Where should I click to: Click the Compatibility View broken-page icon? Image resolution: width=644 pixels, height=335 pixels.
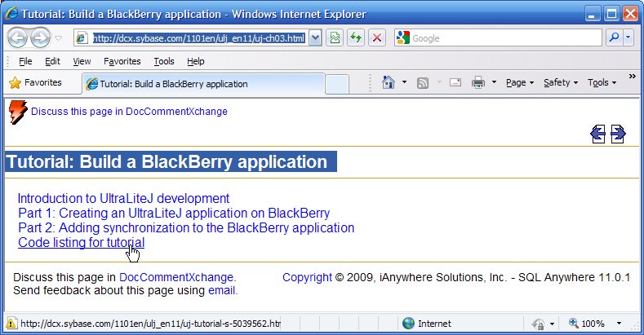[335, 38]
